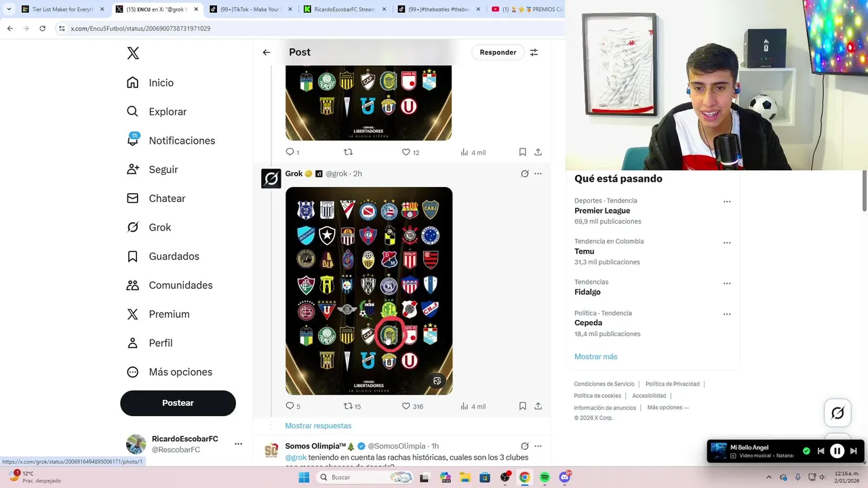Pause Mi Bello Angel in media popup
868x488 pixels.
pyautogui.click(x=837, y=451)
